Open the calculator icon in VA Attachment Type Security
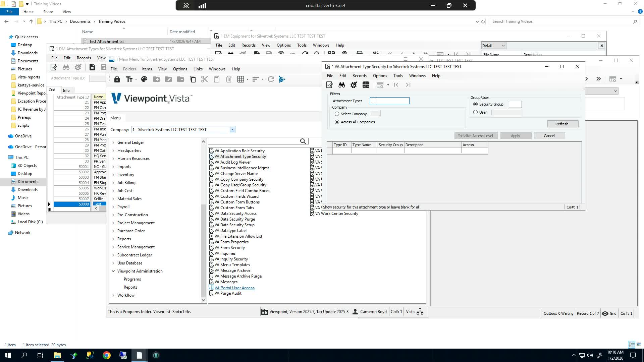Image resolution: width=644 pixels, height=362 pixels. [366, 85]
